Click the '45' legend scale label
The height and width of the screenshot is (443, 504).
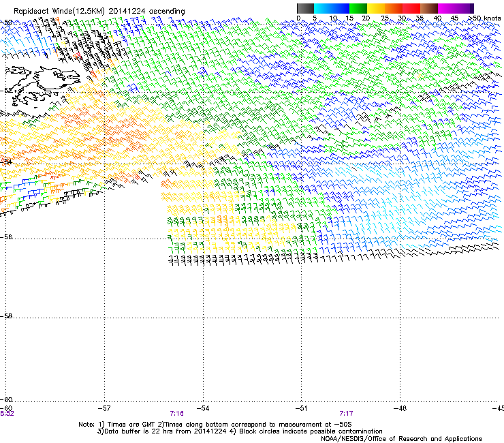pyautogui.click(x=454, y=18)
